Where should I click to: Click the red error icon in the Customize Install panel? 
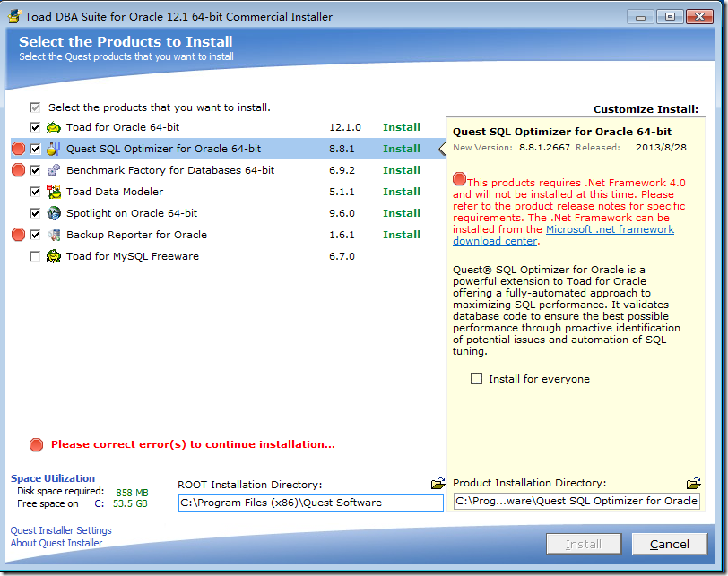(459, 178)
